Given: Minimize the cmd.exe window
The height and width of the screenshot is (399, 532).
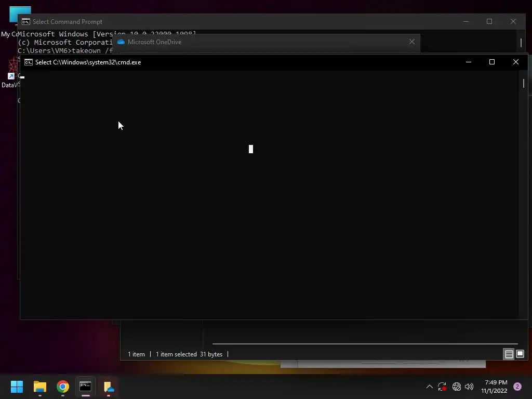Looking at the screenshot, I should pos(469,62).
